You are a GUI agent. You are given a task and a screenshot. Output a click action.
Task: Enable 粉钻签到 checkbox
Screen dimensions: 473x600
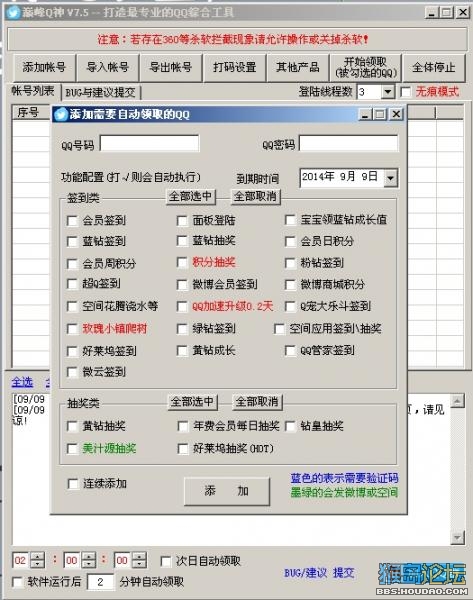click(290, 263)
